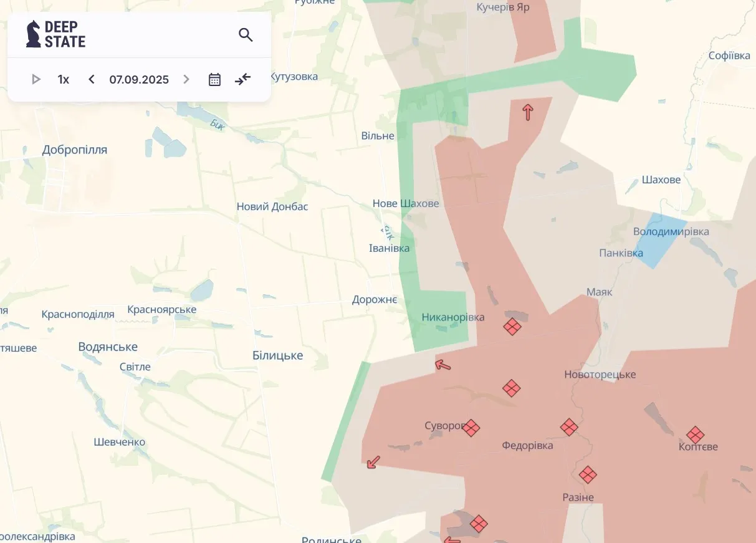Select the unit marker east of Никанорівка
The height and width of the screenshot is (543, 756).
tap(512, 326)
